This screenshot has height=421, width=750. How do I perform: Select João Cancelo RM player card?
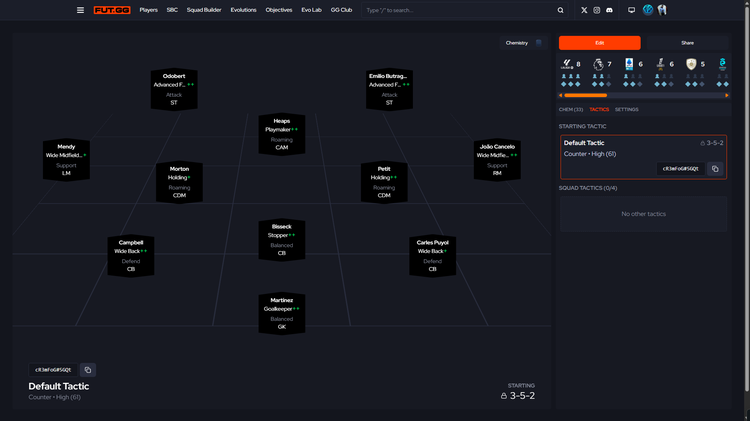[497, 160]
